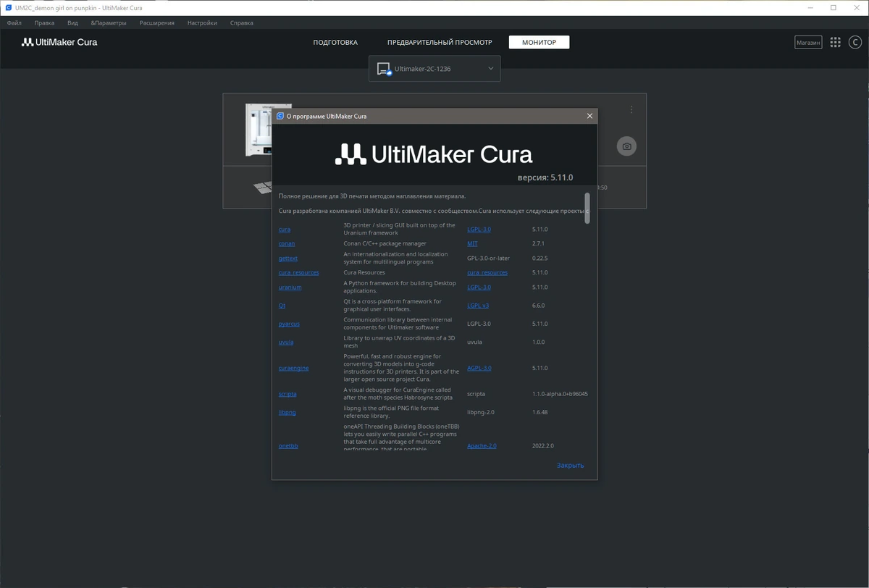Open the Расширения menu

click(156, 22)
